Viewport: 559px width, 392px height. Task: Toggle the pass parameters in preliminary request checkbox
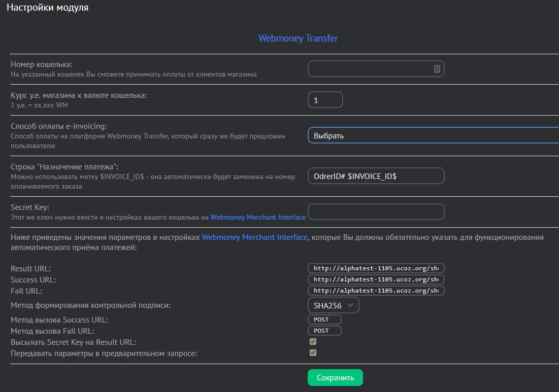pyautogui.click(x=313, y=352)
